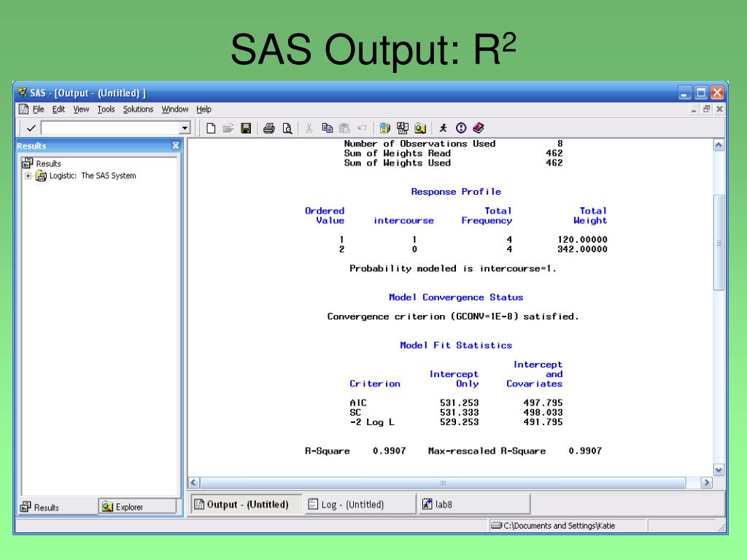
Task: Activate the Output - (Untitled) window tab
Action: coord(247,505)
